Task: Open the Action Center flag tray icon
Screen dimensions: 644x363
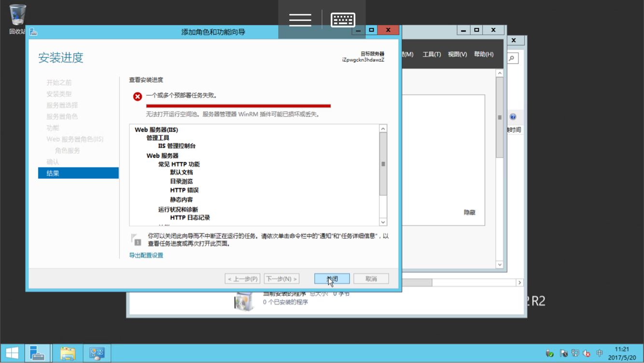Action: coord(563,353)
